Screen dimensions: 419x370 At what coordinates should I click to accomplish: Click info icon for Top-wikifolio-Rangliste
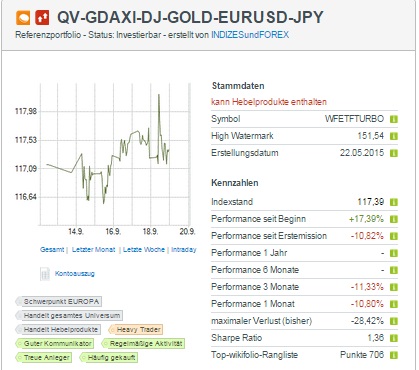(x=394, y=355)
